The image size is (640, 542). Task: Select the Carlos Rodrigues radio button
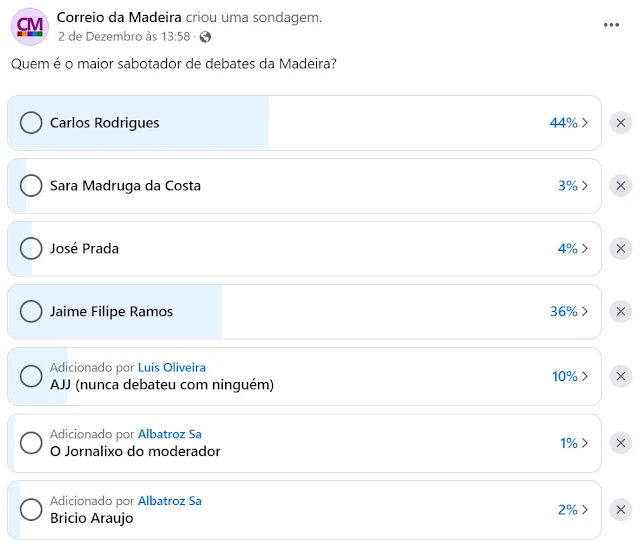31,123
